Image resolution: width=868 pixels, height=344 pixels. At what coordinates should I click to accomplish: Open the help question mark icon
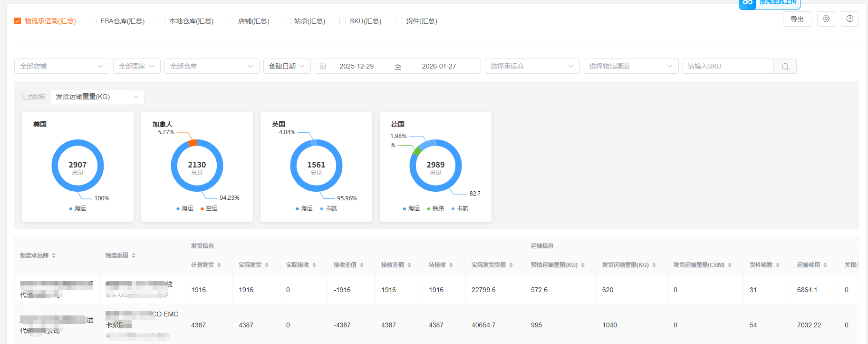coord(850,19)
